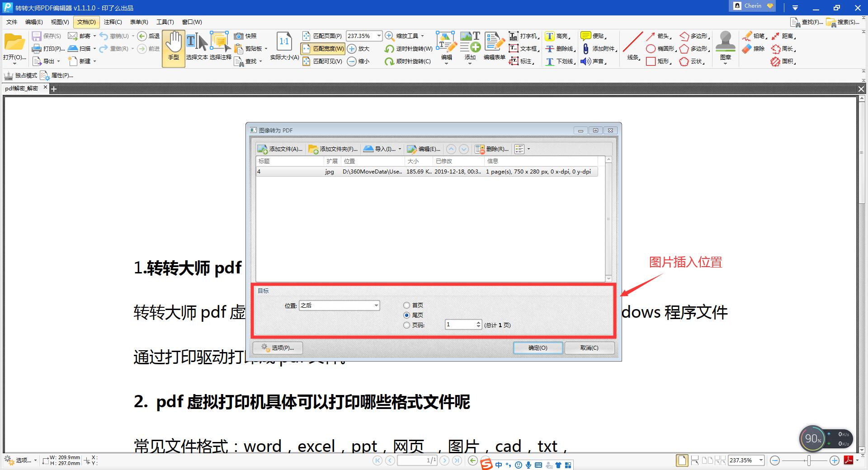Open the 编辑(E) menu
Screen dimensions: 868x470
[x=34, y=22]
